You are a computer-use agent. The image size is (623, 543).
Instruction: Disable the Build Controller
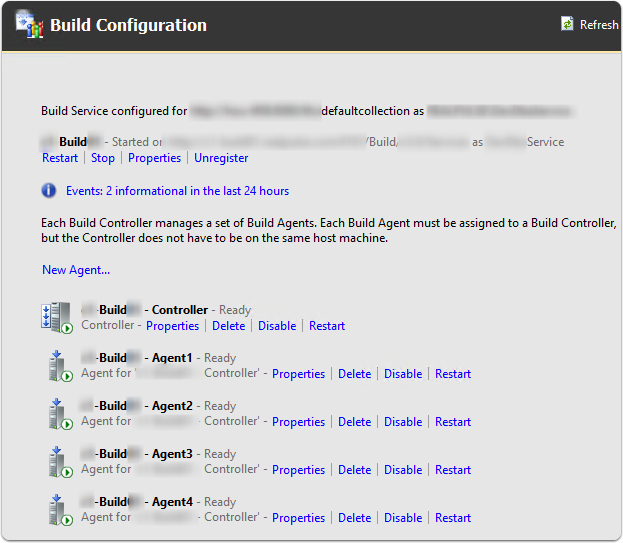(x=277, y=326)
